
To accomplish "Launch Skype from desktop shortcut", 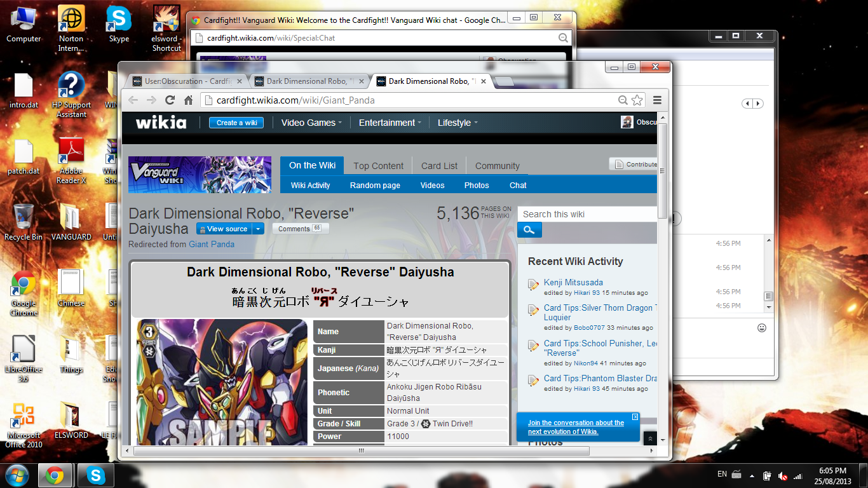I will pyautogui.click(x=119, y=25).
